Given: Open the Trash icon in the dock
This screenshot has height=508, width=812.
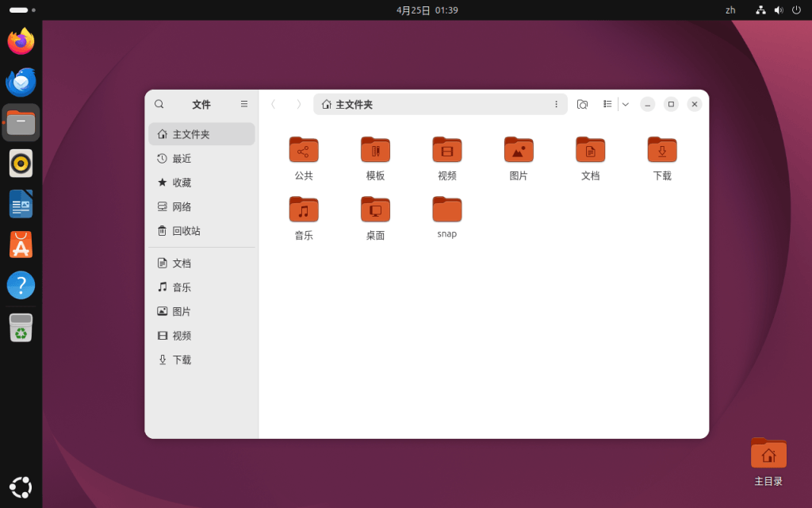Looking at the screenshot, I should [x=21, y=328].
